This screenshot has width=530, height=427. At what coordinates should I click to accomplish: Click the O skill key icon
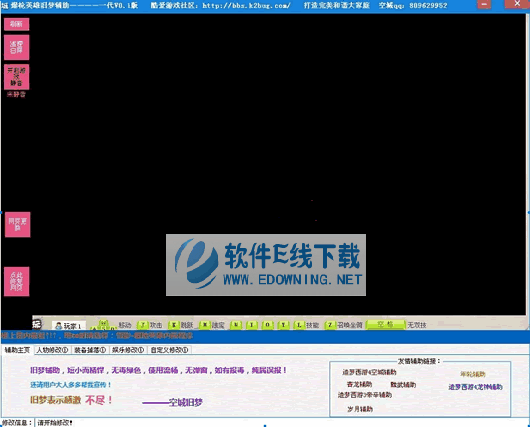tap(267, 325)
